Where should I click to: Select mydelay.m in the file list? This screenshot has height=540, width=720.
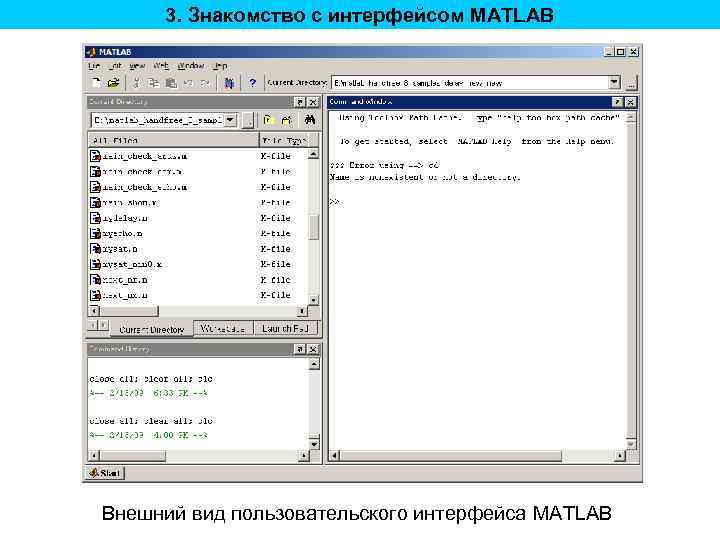coord(125,218)
